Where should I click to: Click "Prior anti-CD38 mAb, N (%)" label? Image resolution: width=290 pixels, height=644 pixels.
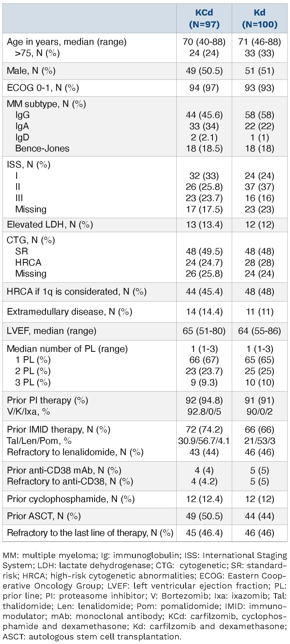tap(64, 470)
